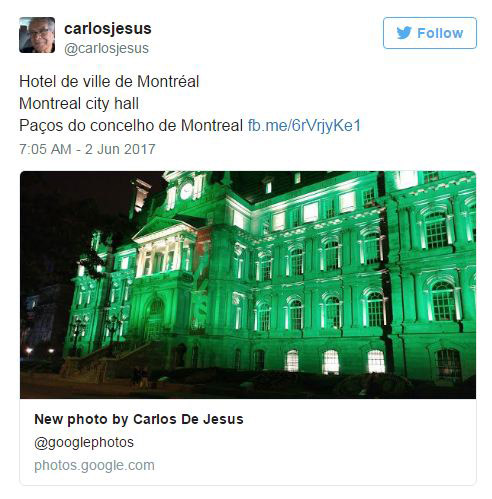Viewport: 492px width, 499px height.
Task: Open carlosjesus profile avatar photo
Action: tap(37, 35)
